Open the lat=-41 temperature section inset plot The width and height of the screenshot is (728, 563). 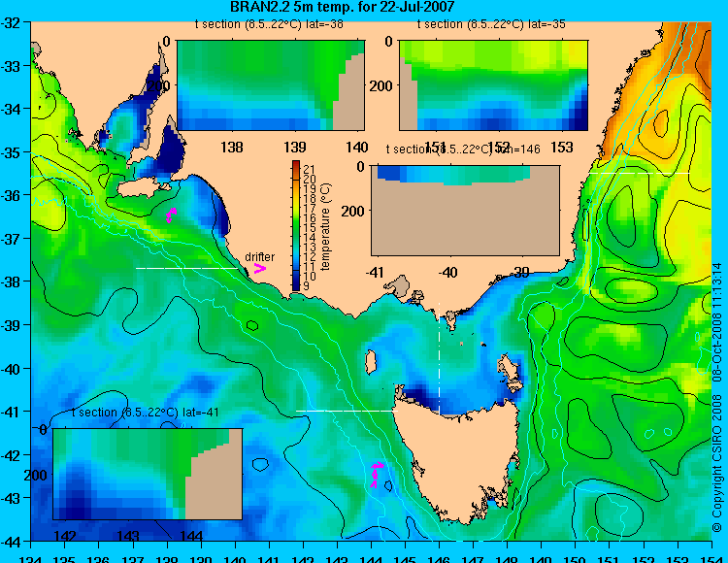(x=148, y=474)
